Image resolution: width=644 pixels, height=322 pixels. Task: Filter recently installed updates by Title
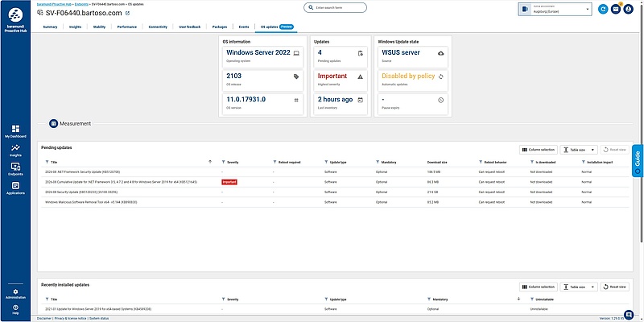tap(47, 299)
